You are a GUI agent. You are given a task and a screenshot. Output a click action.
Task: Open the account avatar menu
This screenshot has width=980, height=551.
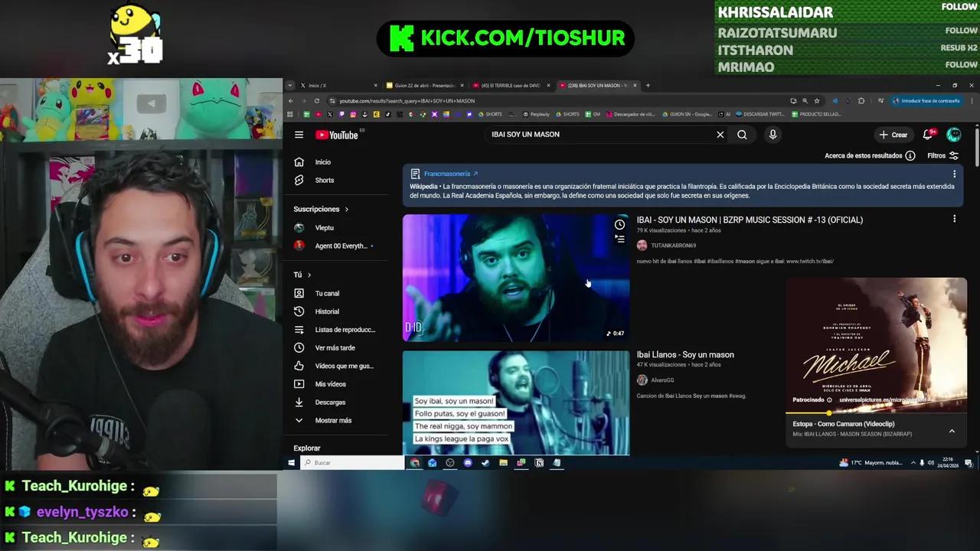click(954, 135)
